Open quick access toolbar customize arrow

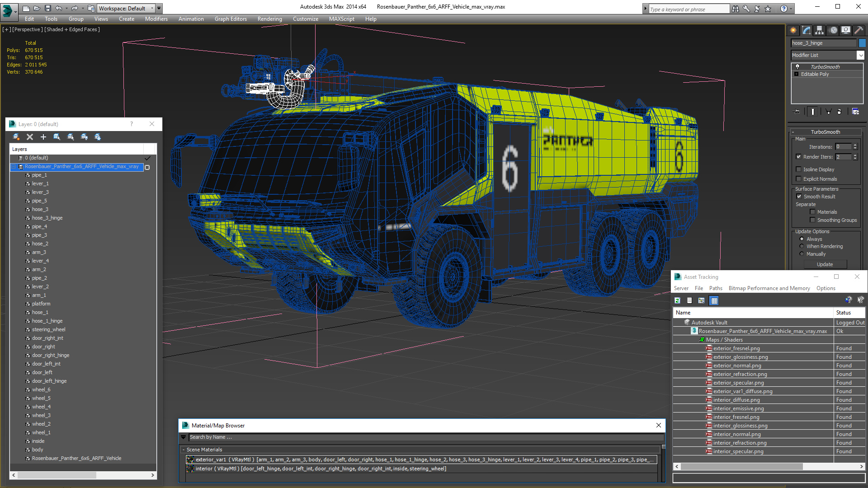(159, 8)
